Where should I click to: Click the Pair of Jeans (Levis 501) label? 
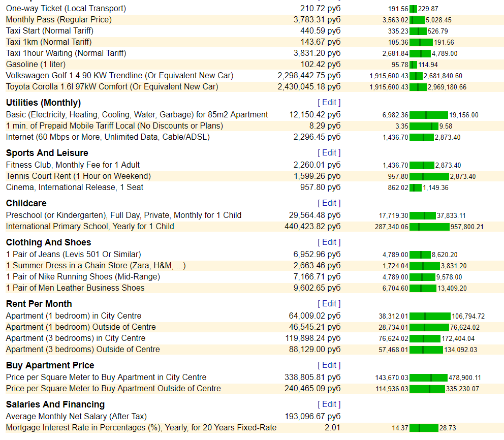pyautogui.click(x=73, y=255)
